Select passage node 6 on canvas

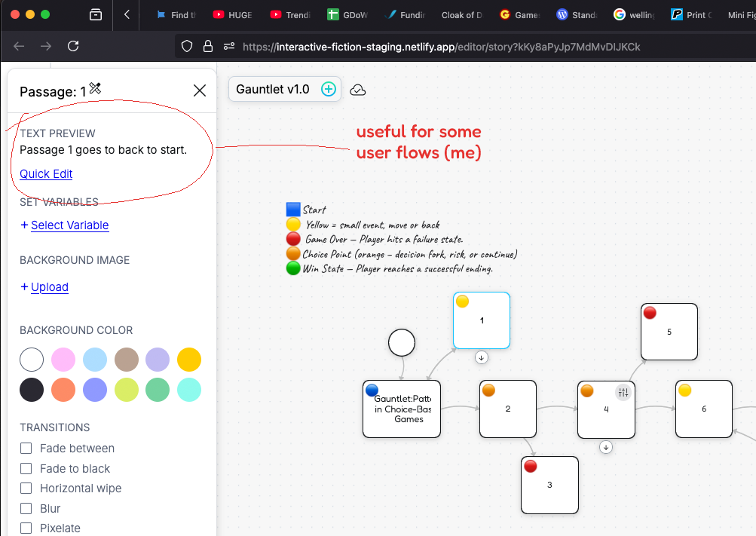[704, 409]
